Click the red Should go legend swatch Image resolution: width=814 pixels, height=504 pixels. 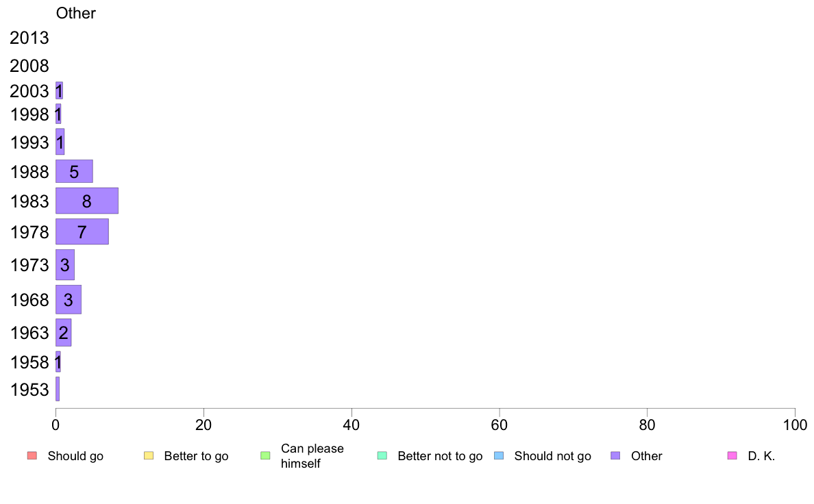[32, 456]
